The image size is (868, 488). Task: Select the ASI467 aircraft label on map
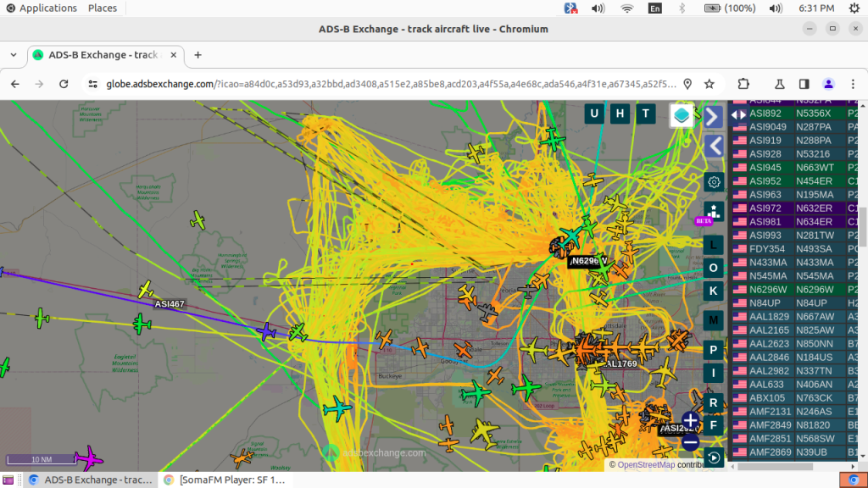pos(170,304)
